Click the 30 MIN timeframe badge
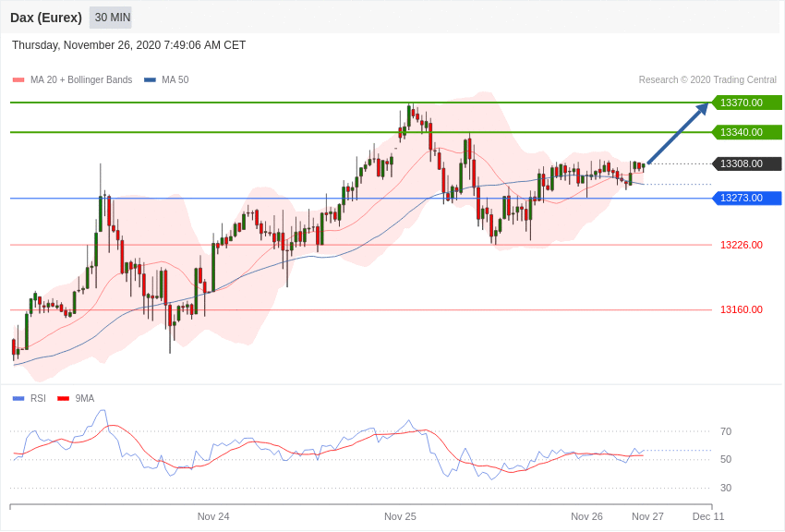Screen dimensions: 785x532 coord(111,18)
